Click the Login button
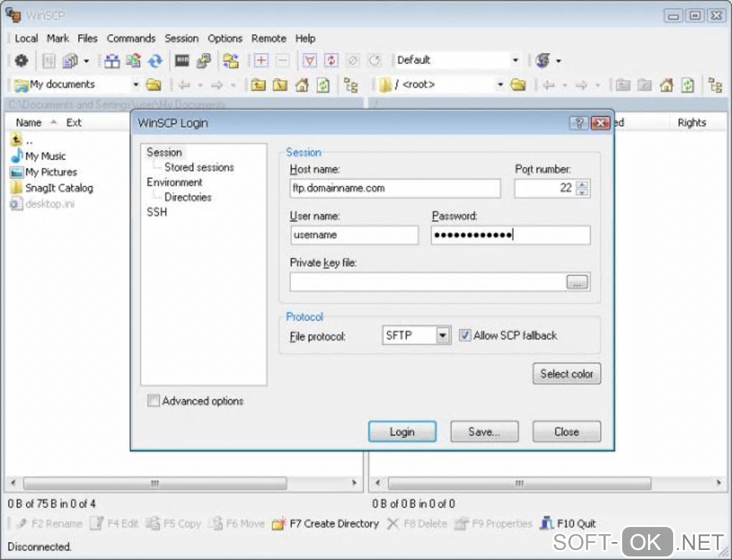732x560 pixels. click(403, 432)
